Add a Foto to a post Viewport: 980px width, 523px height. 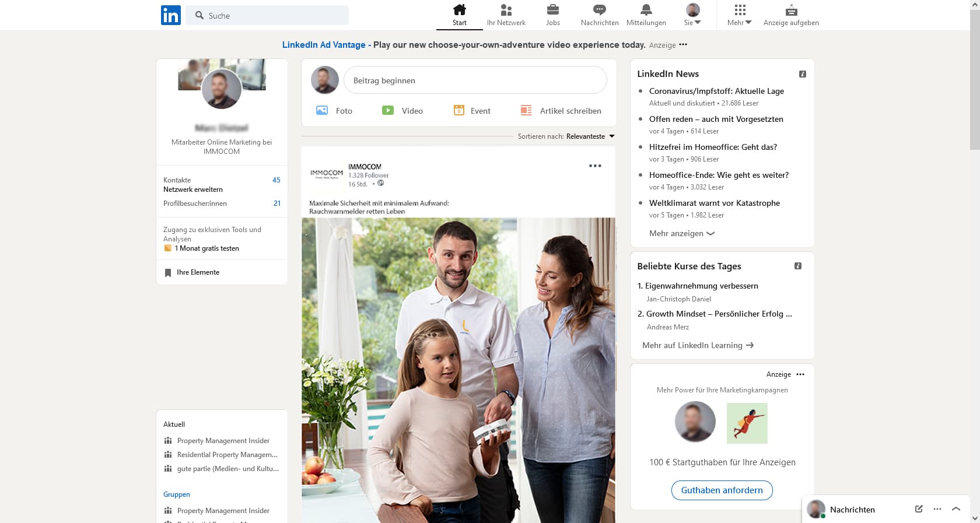coord(334,110)
